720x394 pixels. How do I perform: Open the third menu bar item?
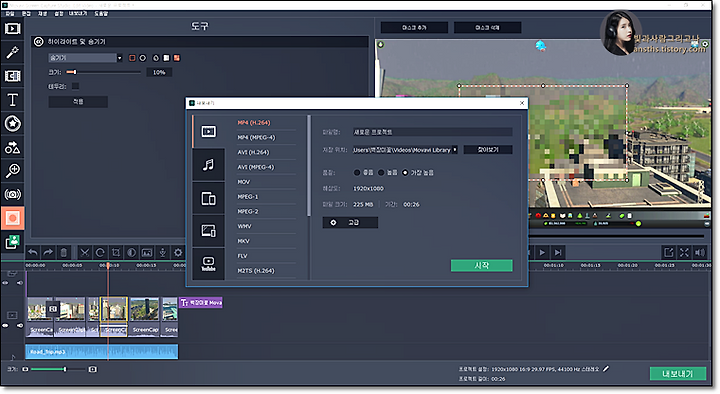(x=42, y=14)
